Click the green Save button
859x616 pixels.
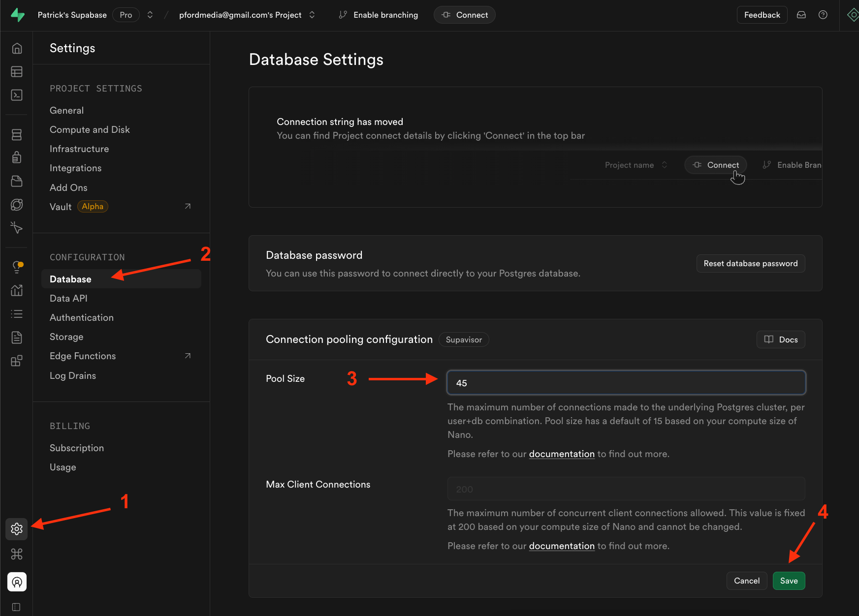click(x=789, y=581)
